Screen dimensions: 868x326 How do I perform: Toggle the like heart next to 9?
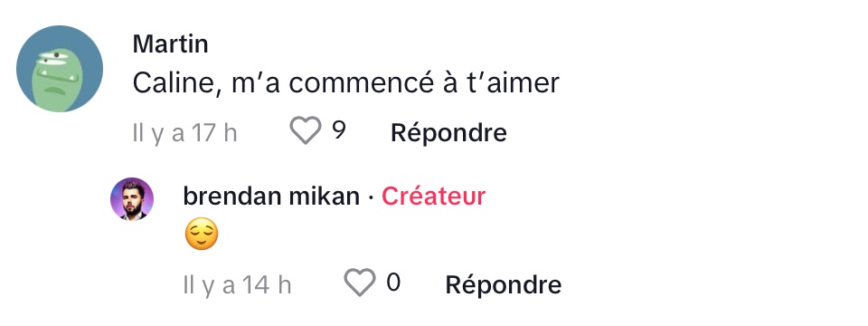pos(306,130)
